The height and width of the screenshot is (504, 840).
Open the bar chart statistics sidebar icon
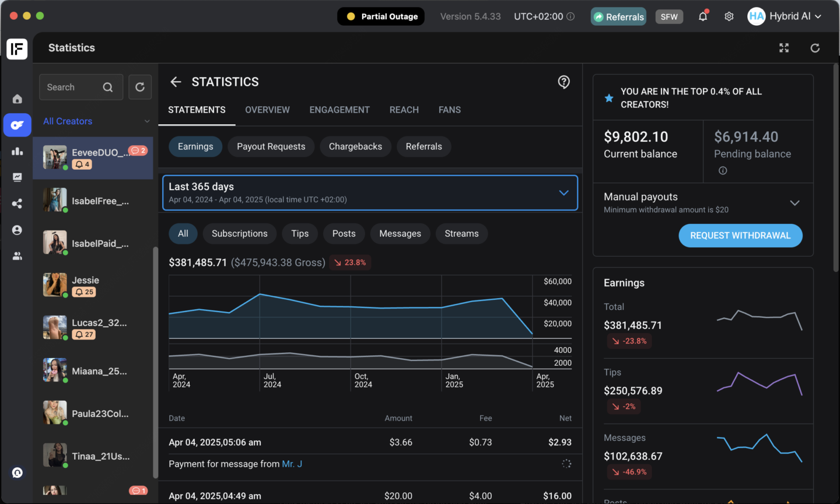[x=17, y=151]
